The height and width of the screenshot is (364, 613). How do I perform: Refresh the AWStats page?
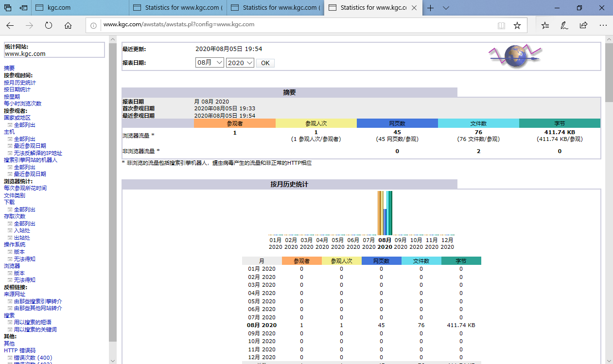(49, 25)
